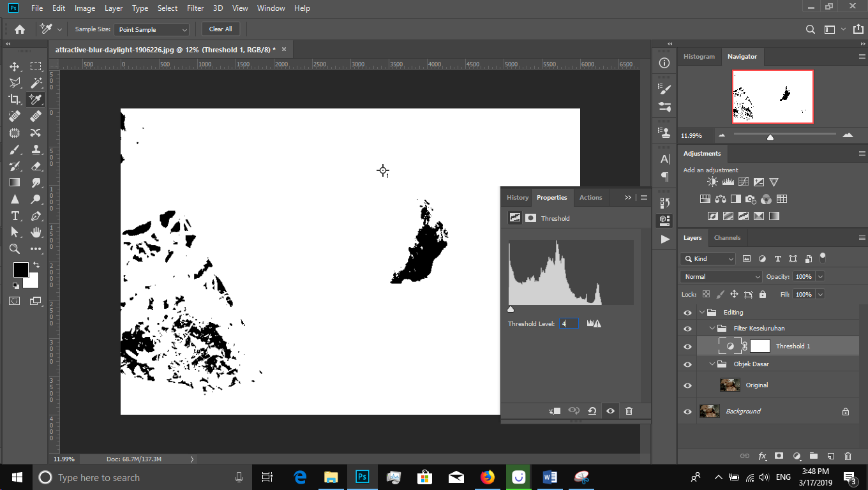
Task: Click the Threshold histogram slider handle
Action: pyautogui.click(x=511, y=309)
